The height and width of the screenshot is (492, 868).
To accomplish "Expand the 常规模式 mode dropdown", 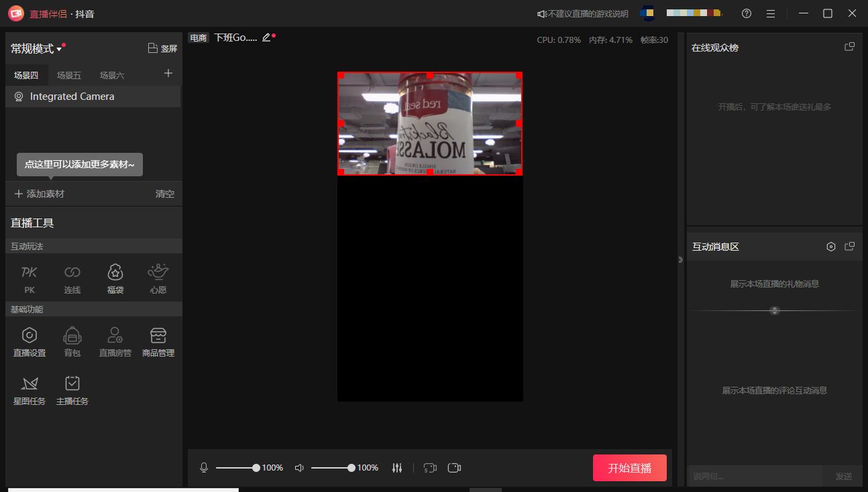I will tap(36, 49).
